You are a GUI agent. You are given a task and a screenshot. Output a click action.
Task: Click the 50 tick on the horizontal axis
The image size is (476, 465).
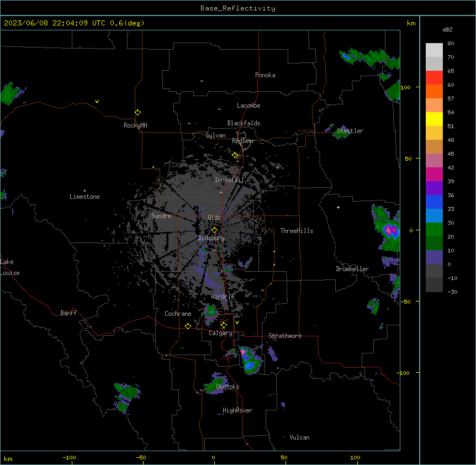pos(284,457)
